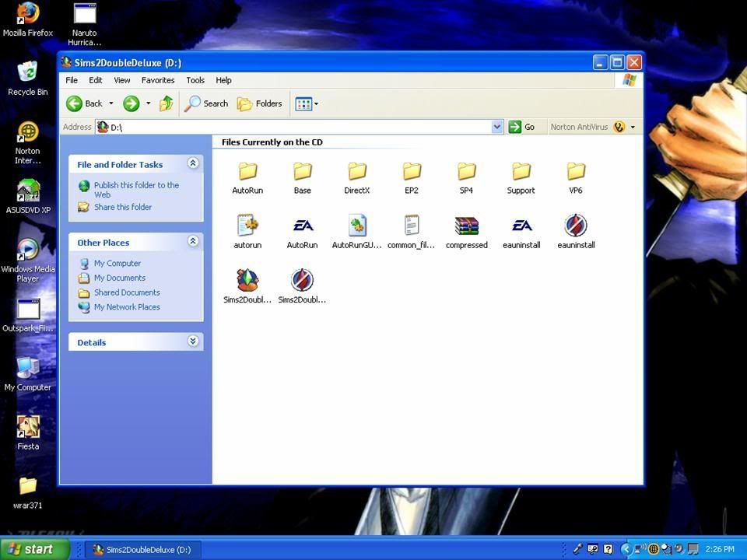Expand the Address bar dropdown

[x=497, y=127]
